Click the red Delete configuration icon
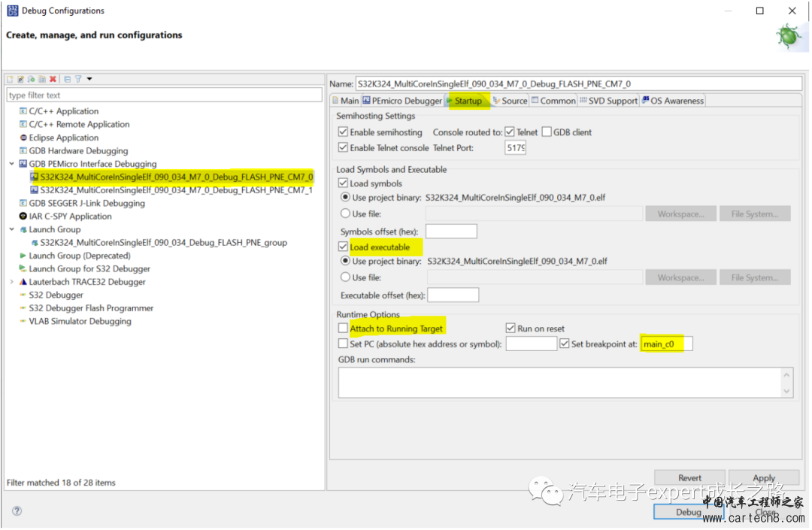 tap(53, 79)
